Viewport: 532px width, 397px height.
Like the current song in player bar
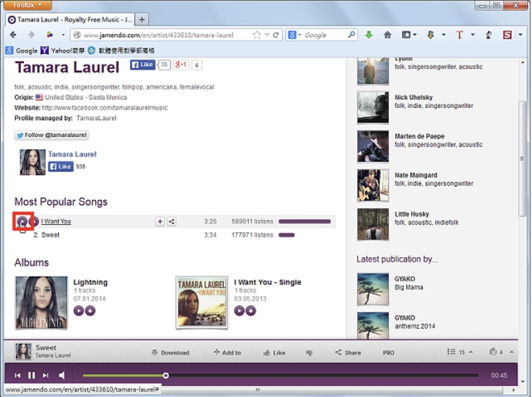(274, 353)
